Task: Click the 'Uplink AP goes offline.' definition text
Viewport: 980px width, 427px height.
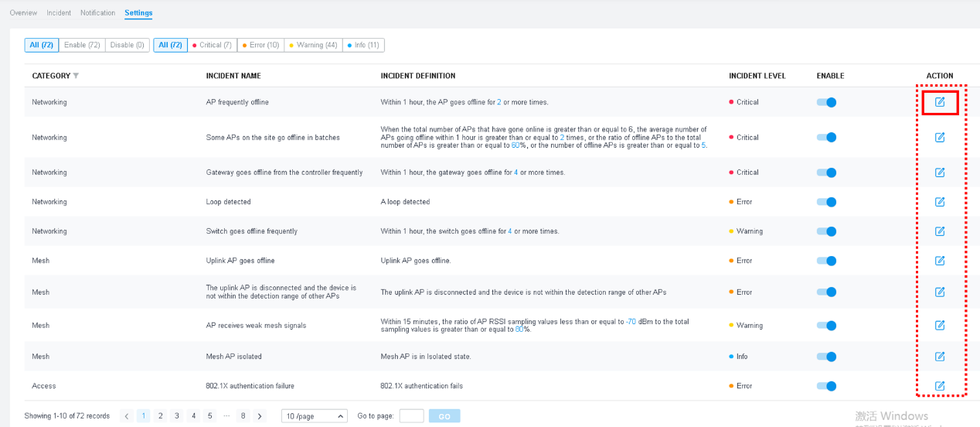Action: [x=415, y=261]
